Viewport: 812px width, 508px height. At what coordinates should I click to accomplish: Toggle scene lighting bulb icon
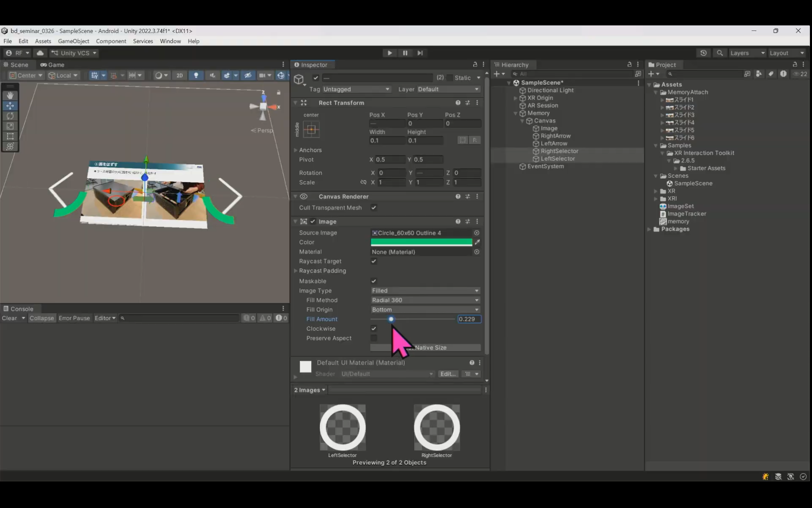(196, 75)
